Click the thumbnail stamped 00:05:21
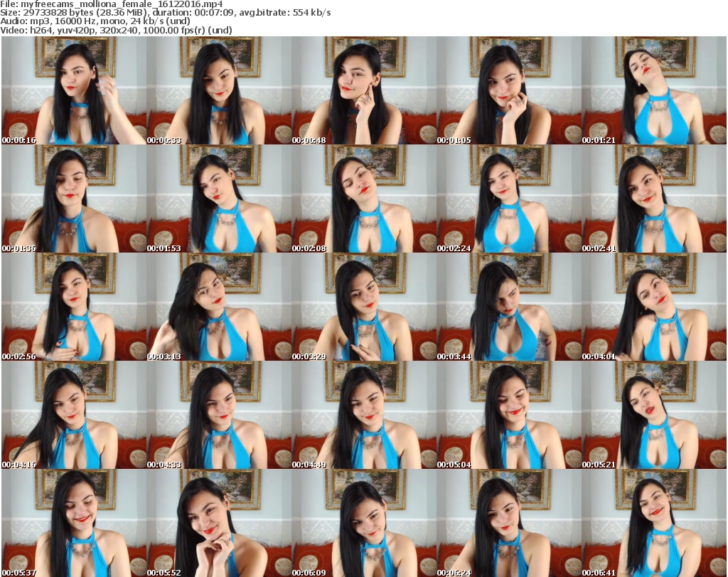Image resolution: width=728 pixels, height=577 pixels. 654,415
